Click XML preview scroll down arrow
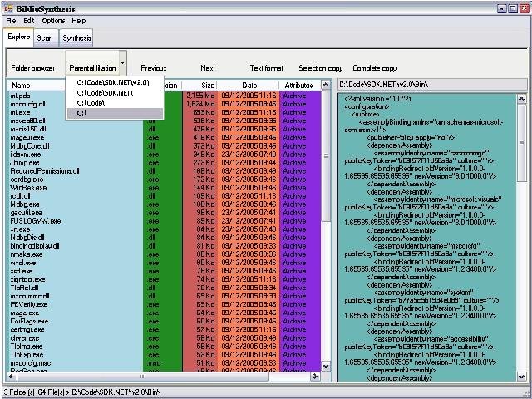Viewport: 532px width, 399px height. tap(522, 377)
